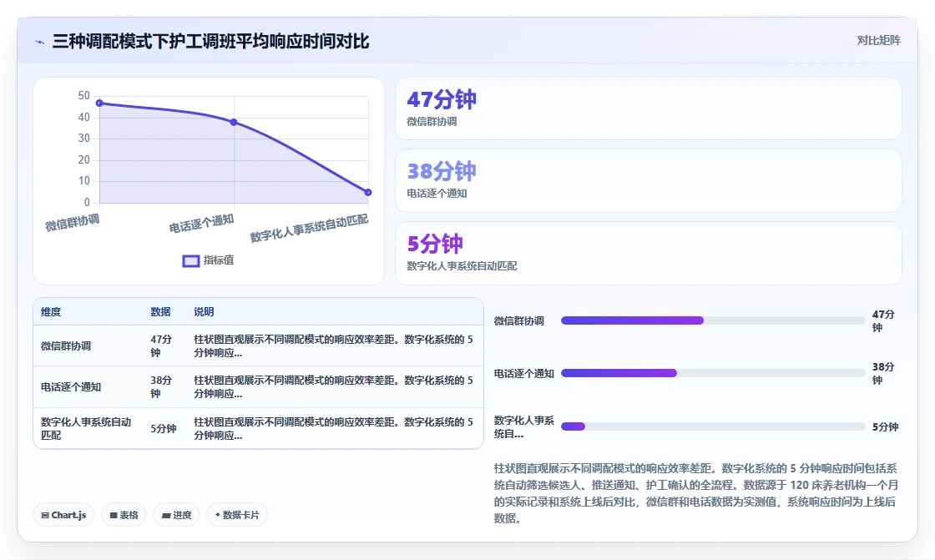Click the 47分钟 value beside progress bar
Image resolution: width=935 pixels, height=560 pixels.
883,320
